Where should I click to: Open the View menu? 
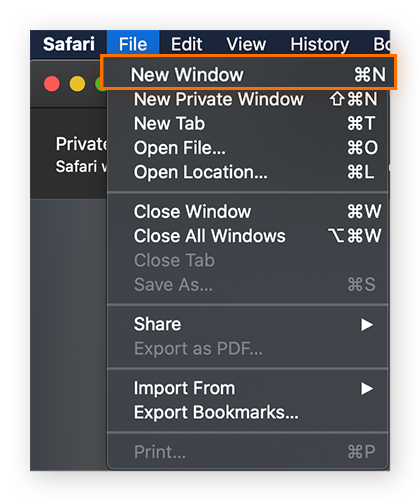coord(246,44)
